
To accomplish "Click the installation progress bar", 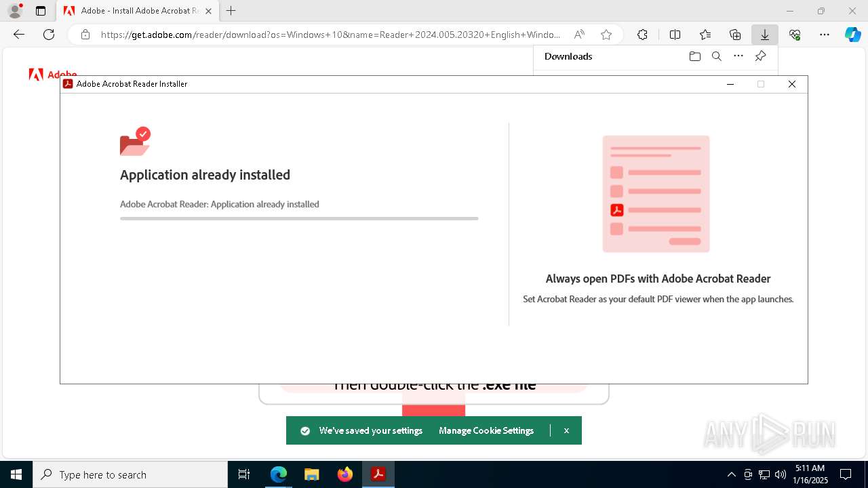I will click(299, 218).
